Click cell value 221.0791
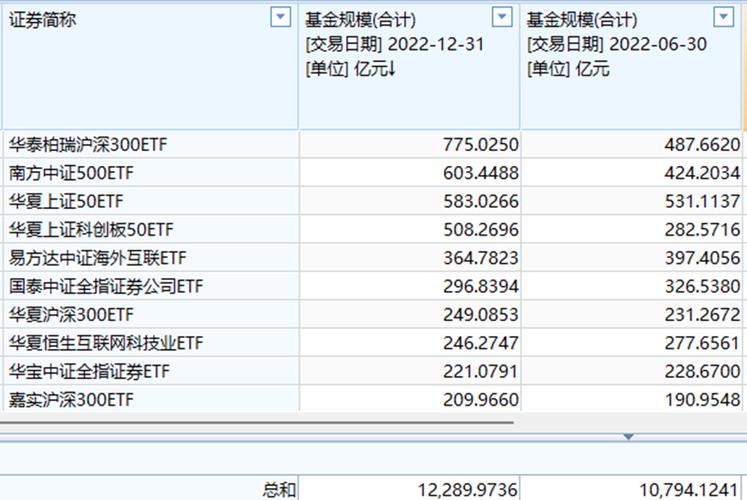 click(481, 371)
